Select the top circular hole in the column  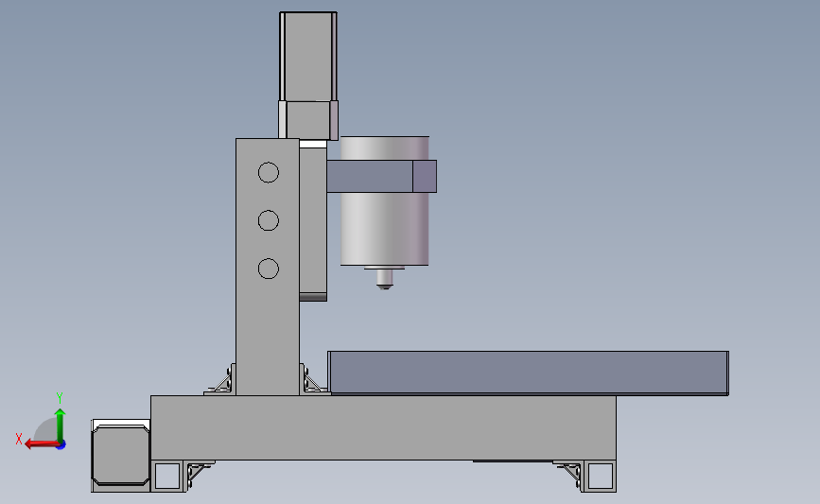tap(269, 172)
